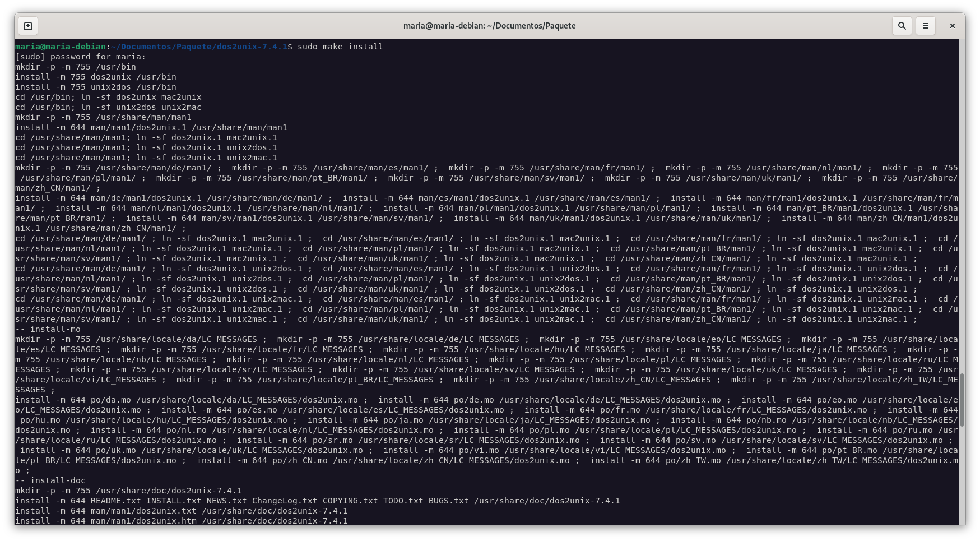Click the '[sudo] password for maria:' line
Screen dimensions: 980x541
pyautogui.click(x=80, y=57)
